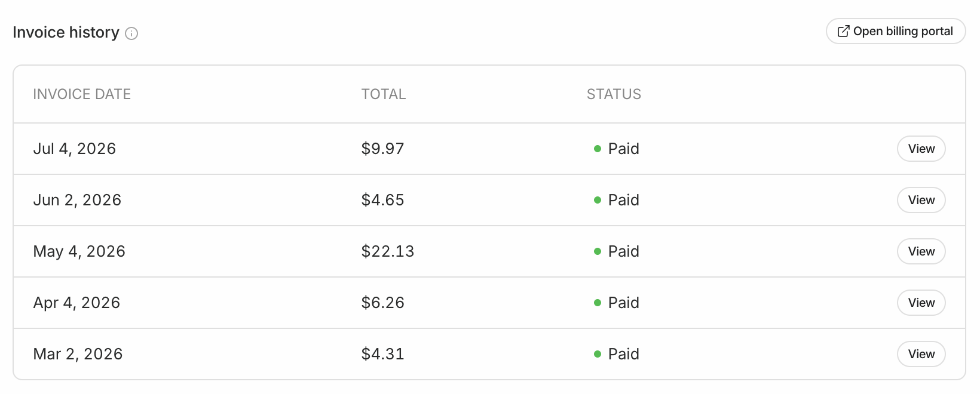Click the TOTAL column header

coord(384,94)
